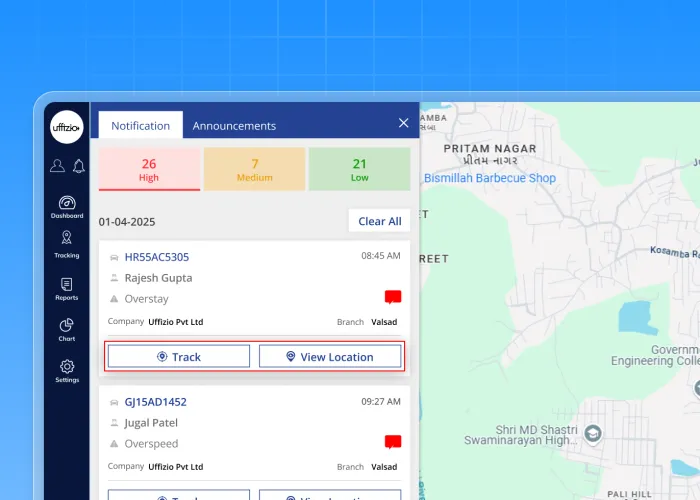This screenshot has width=700, height=500.
Task: Click red message icon for Overstay alert
Action: pyautogui.click(x=392, y=298)
